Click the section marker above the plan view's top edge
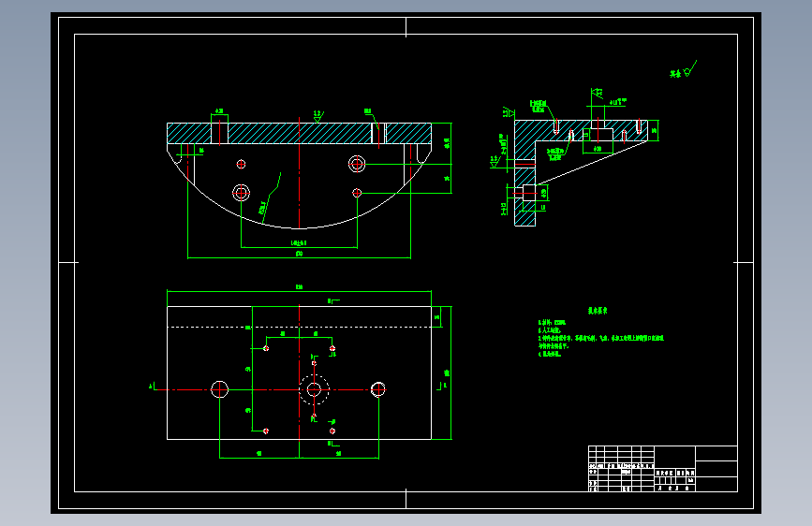 pos(333,300)
